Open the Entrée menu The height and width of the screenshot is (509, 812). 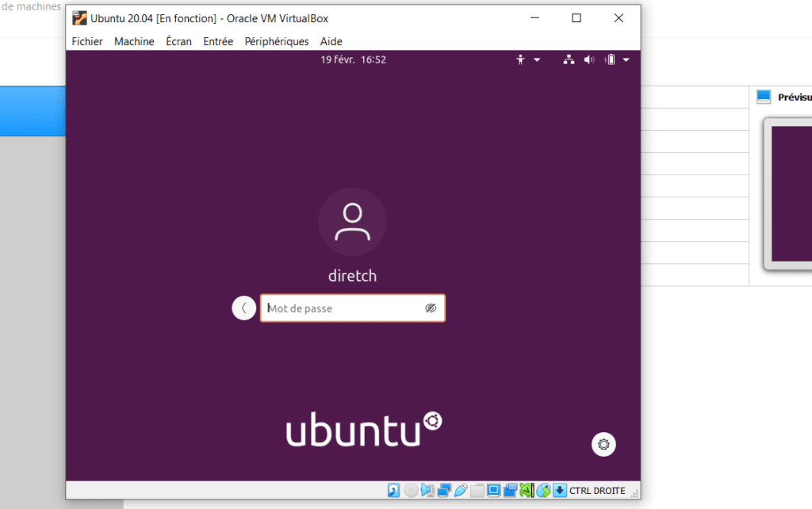pyautogui.click(x=218, y=41)
